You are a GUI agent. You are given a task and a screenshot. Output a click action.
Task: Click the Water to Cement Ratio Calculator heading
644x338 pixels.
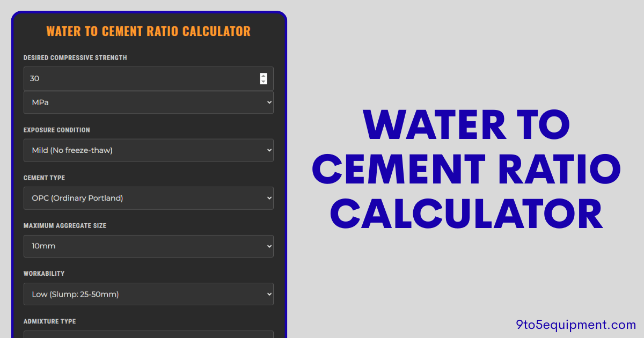click(148, 31)
